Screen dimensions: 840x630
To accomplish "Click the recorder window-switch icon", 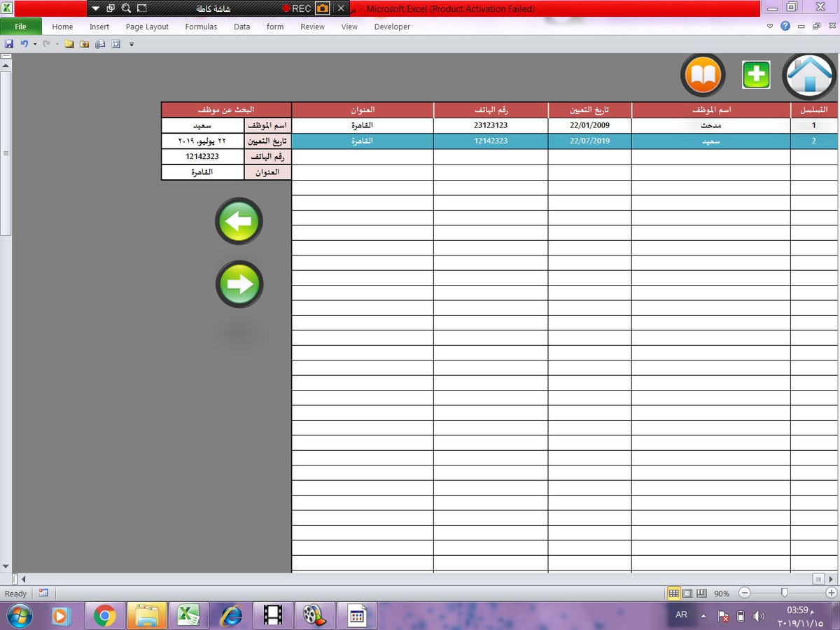I will click(111, 8).
